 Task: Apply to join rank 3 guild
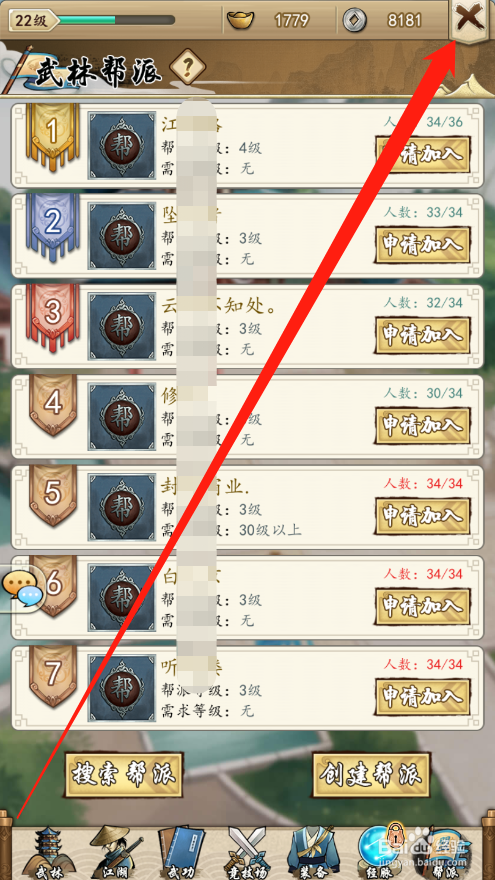tap(423, 334)
